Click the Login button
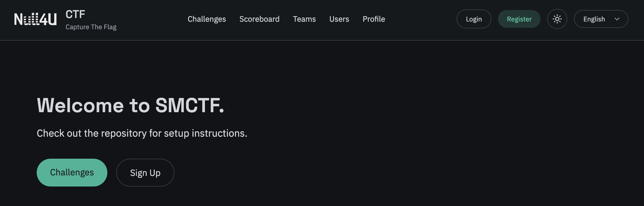The height and width of the screenshot is (206, 644). tap(474, 19)
